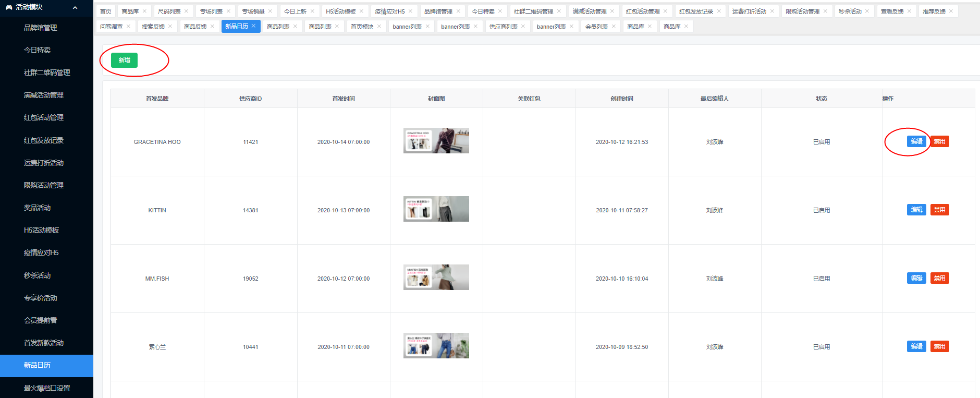The width and height of the screenshot is (980, 398).
Task: Open 会员提前看 in the sidebar
Action: 46,320
